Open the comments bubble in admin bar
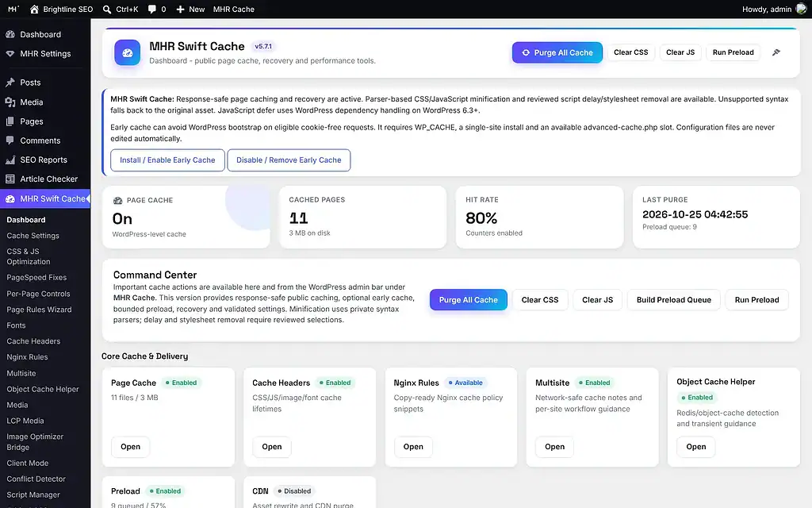 pos(151,10)
